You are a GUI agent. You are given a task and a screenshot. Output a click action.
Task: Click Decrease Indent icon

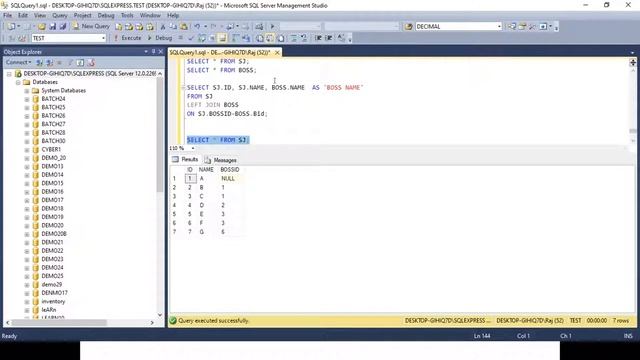pos(318,38)
